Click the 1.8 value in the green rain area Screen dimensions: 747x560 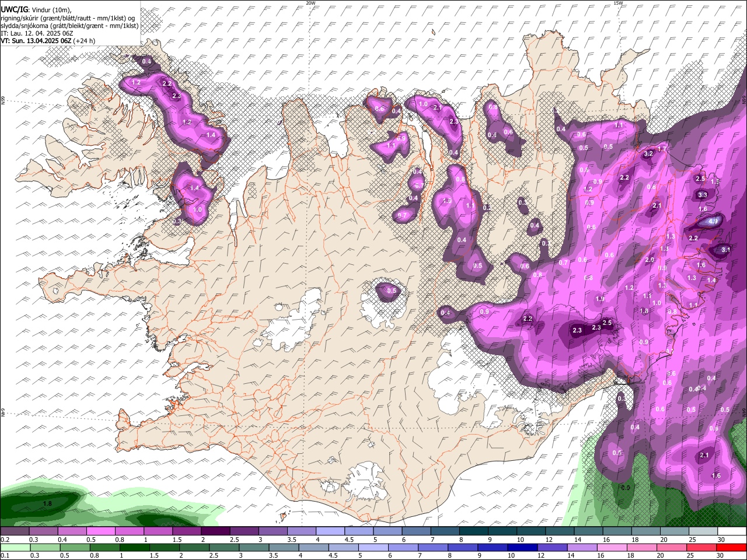(48, 503)
